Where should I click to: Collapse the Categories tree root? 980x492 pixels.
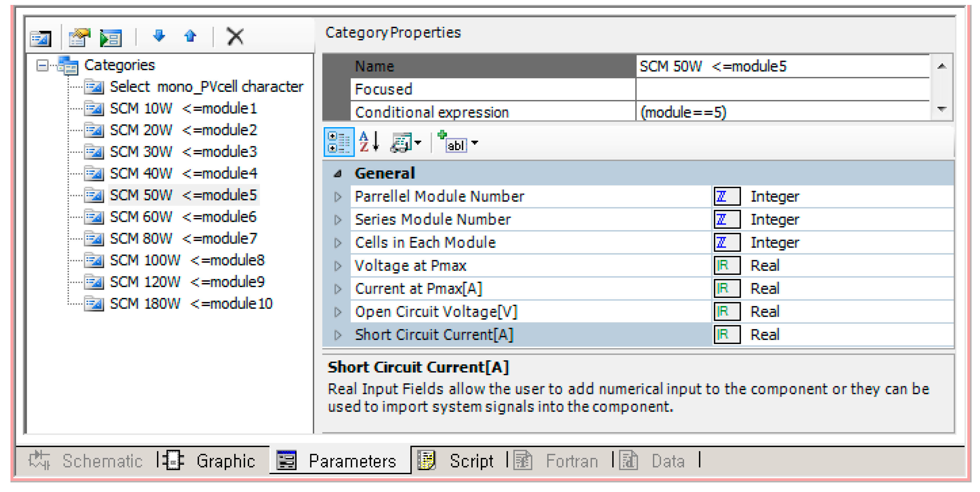[x=42, y=65]
